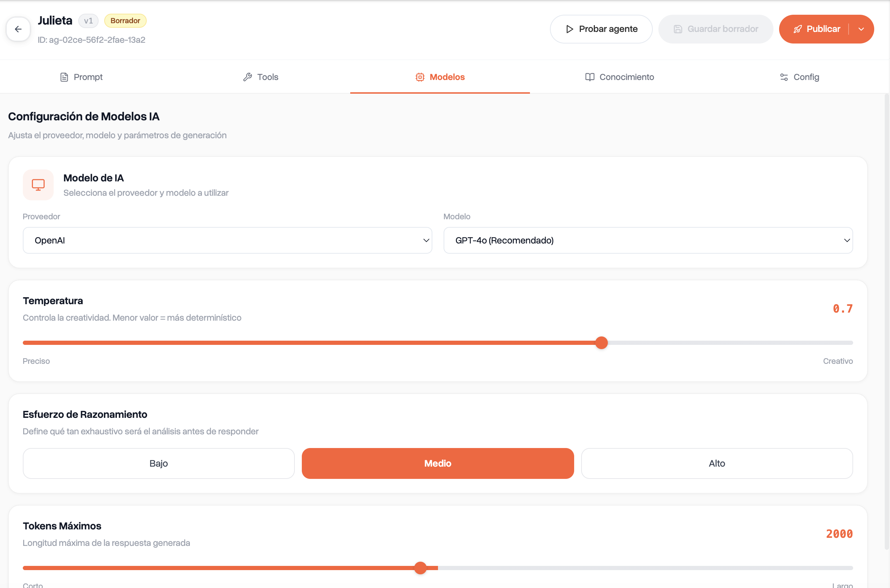
Task: Click the Preciso label under the slider
Action: click(36, 361)
